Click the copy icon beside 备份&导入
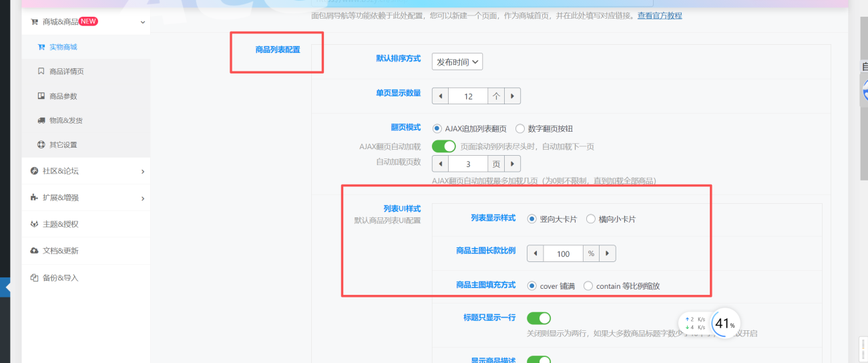The height and width of the screenshot is (363, 868). pyautogui.click(x=35, y=277)
